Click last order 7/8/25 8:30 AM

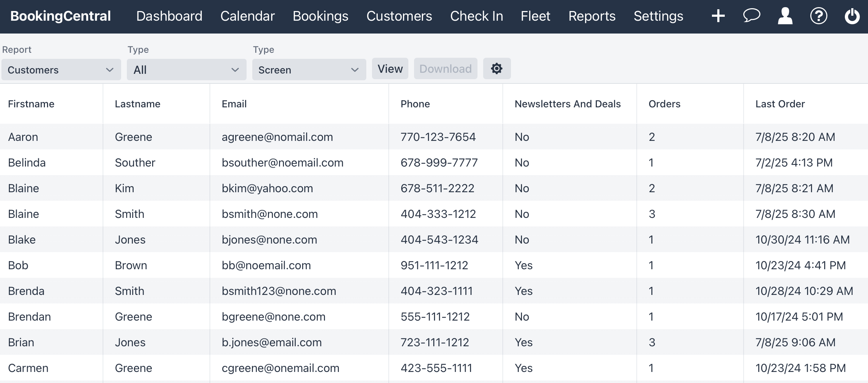coord(795,214)
